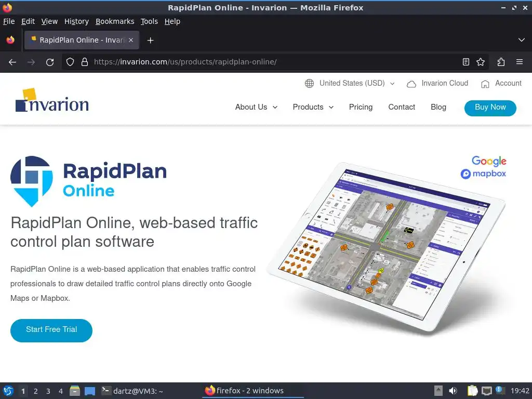Click the mapbox logo

(x=483, y=174)
